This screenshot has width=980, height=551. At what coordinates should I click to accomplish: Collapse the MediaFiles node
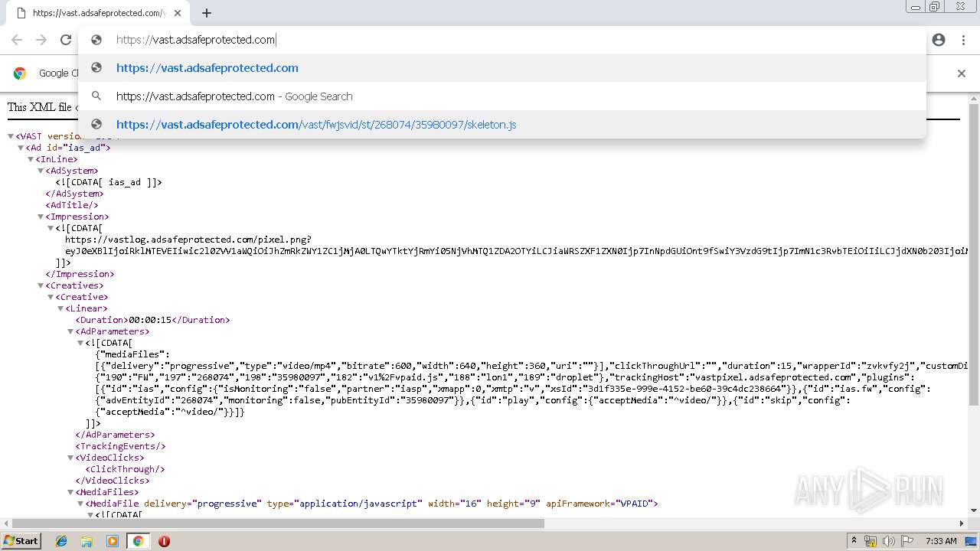[x=70, y=492]
